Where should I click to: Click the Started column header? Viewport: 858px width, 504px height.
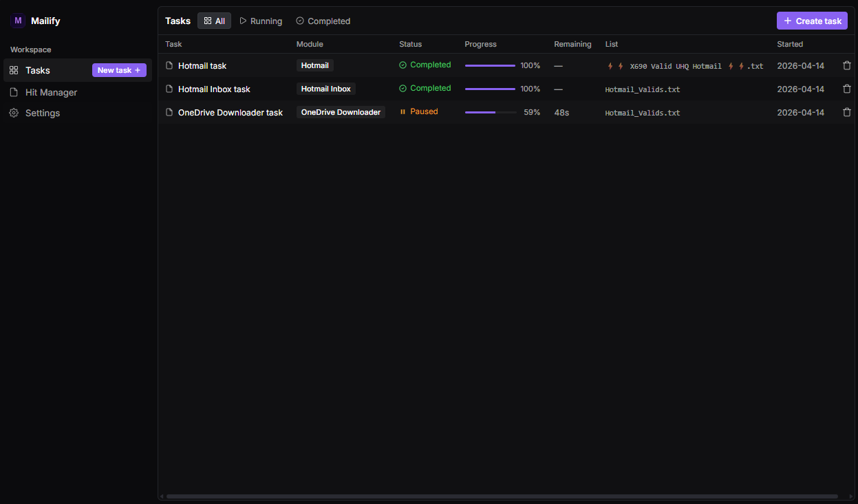tap(790, 44)
